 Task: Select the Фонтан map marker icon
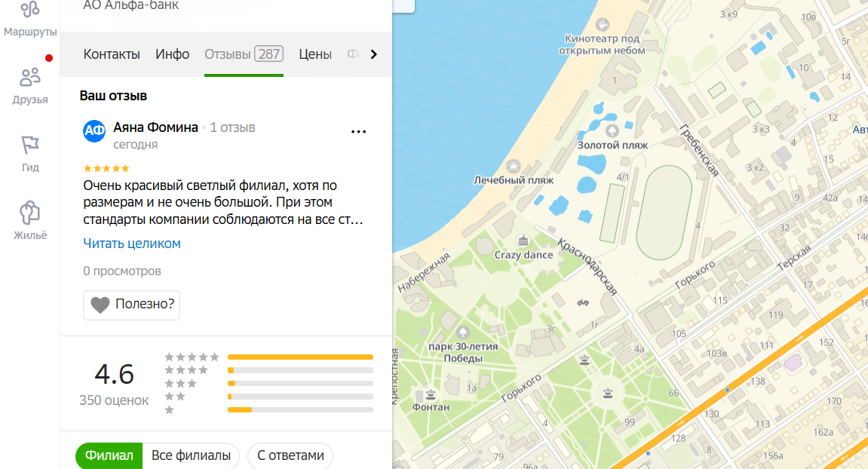pyautogui.click(x=430, y=395)
